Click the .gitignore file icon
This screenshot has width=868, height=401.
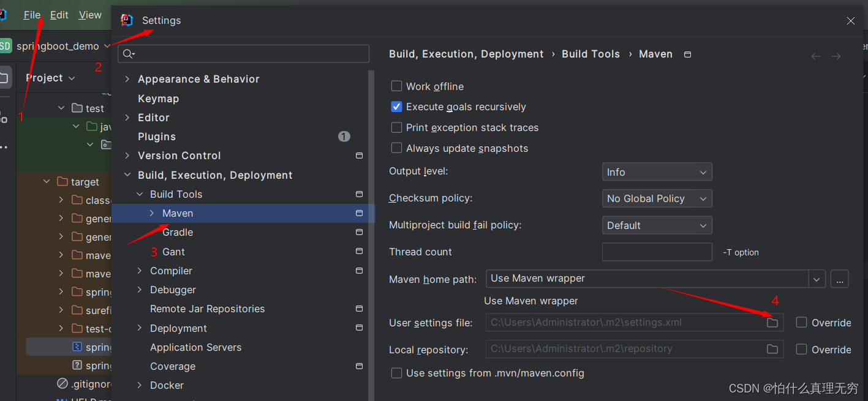pos(62,384)
